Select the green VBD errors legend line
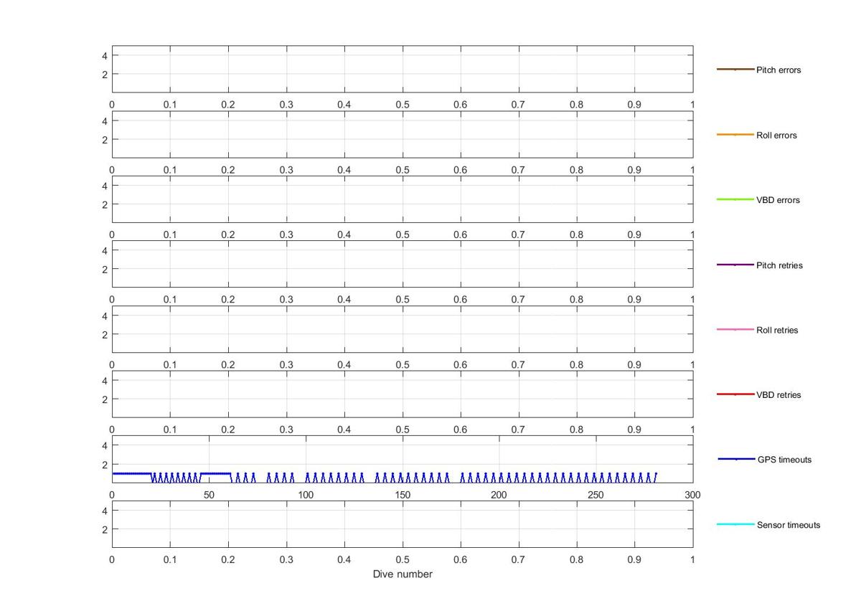Screen dimensions: 861x616 tap(735, 199)
